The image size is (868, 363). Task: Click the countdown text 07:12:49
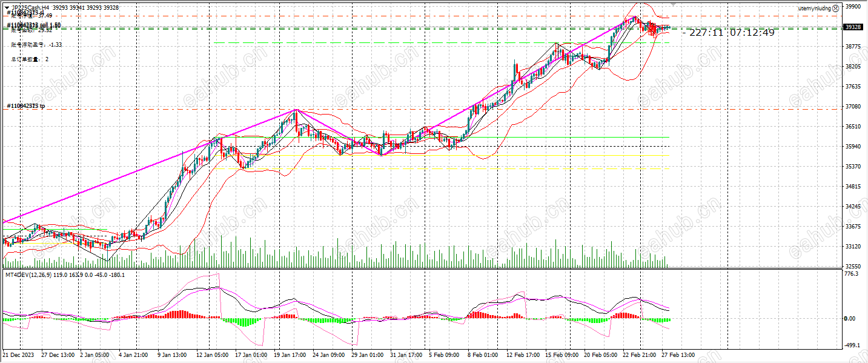[752, 32]
